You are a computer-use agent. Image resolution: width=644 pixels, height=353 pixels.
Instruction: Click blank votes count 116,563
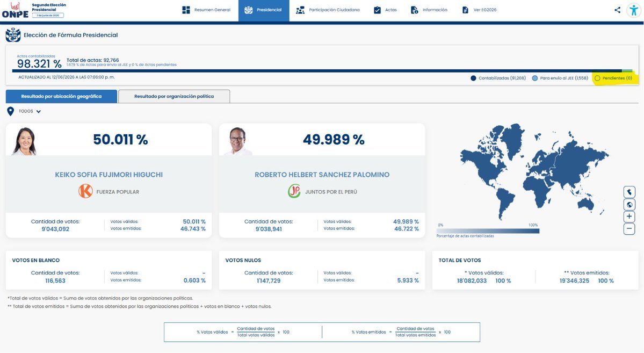tap(55, 281)
